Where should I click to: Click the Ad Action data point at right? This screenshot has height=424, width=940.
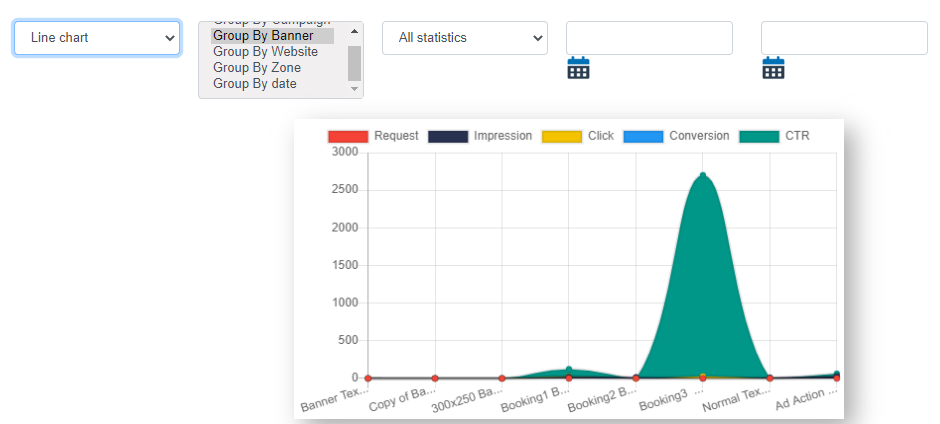(x=836, y=375)
